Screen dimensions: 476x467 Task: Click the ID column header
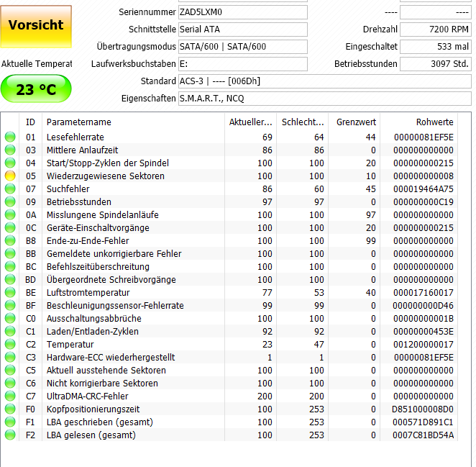30,122
